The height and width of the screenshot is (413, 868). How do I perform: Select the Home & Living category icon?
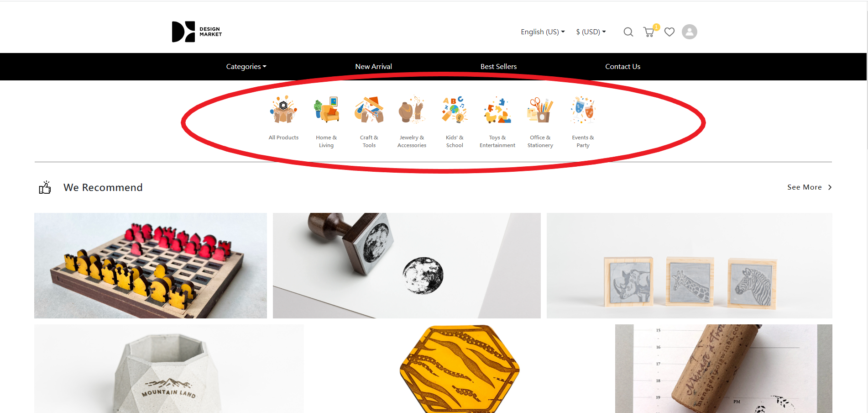(x=326, y=110)
